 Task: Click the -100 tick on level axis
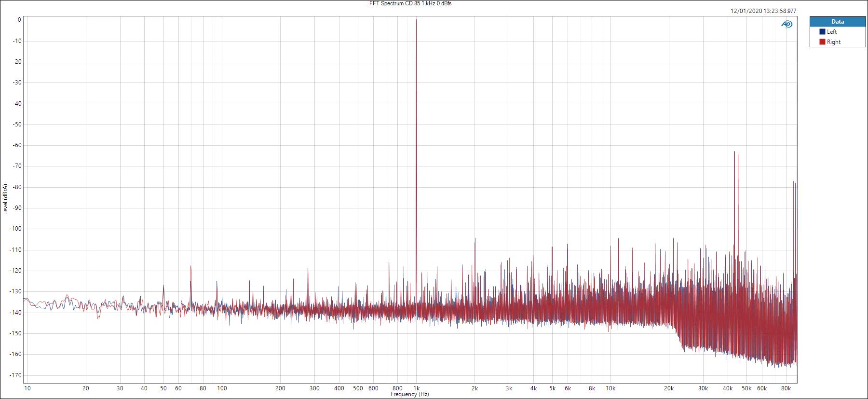16,229
